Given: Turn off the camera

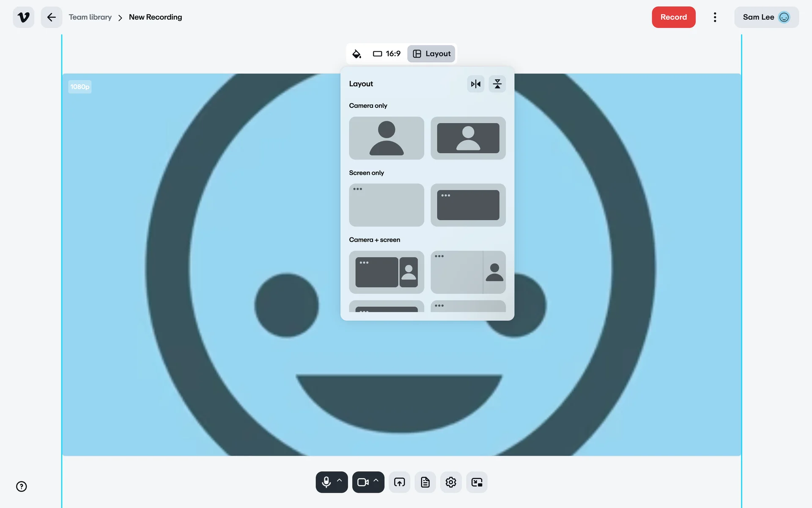Looking at the screenshot, I should point(362,482).
